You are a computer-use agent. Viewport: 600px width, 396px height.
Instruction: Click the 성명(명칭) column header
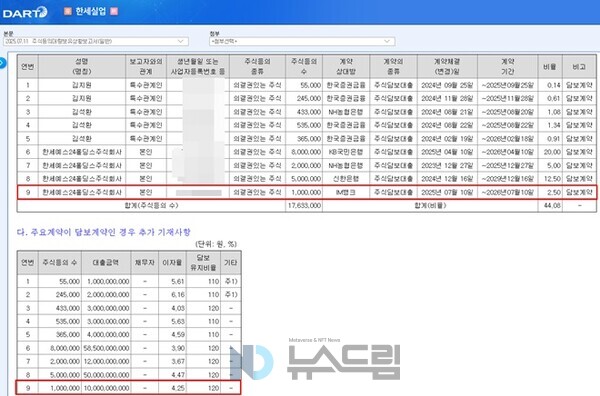click(82, 66)
